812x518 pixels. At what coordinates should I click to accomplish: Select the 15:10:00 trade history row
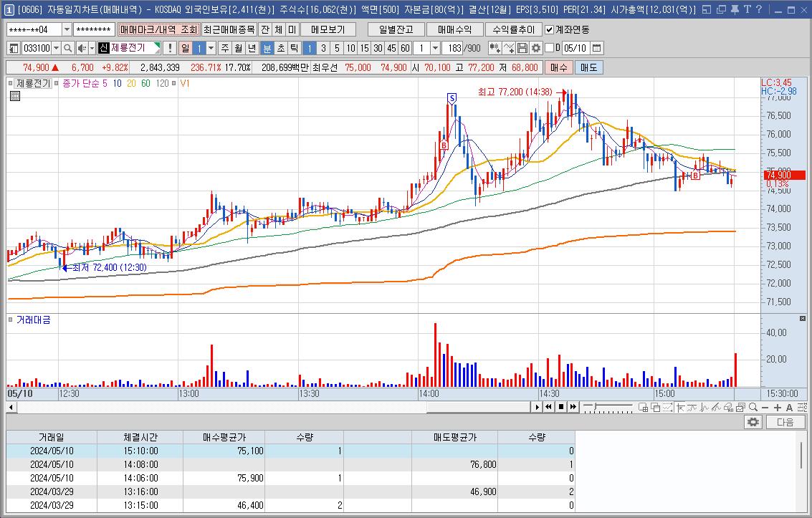click(290, 451)
